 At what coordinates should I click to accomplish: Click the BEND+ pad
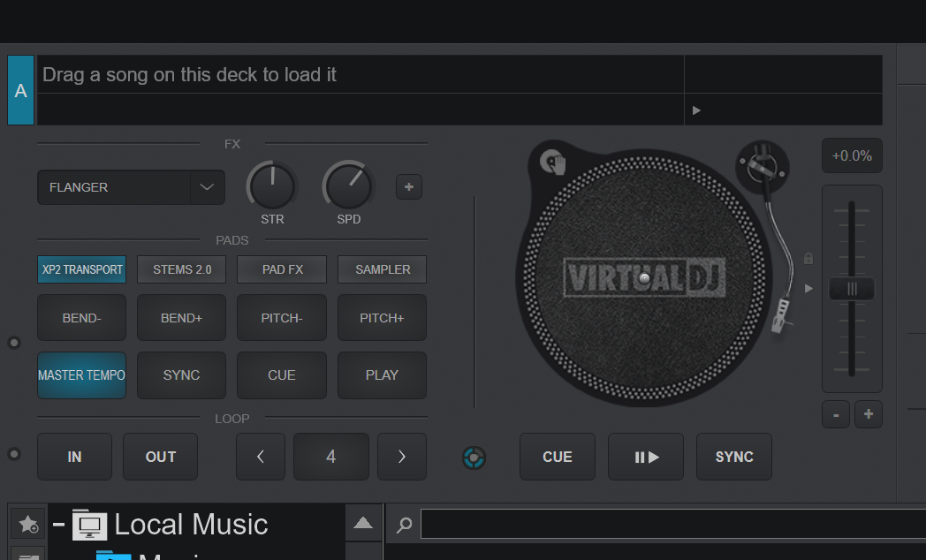click(181, 318)
